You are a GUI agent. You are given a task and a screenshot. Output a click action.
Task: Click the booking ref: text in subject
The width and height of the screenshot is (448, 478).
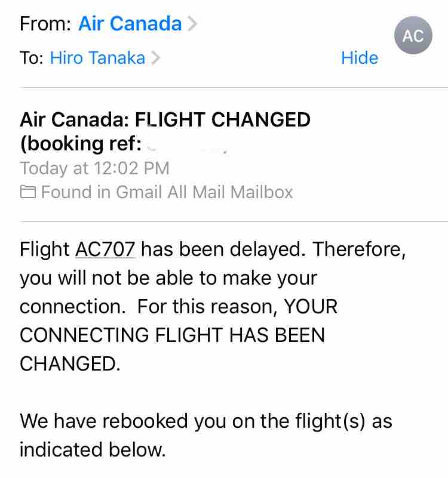click(81, 144)
